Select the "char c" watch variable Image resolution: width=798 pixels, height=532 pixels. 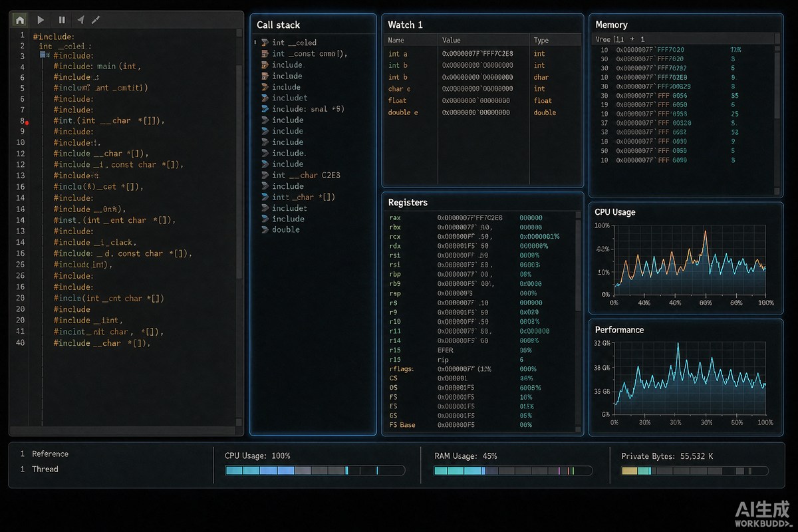coord(400,88)
